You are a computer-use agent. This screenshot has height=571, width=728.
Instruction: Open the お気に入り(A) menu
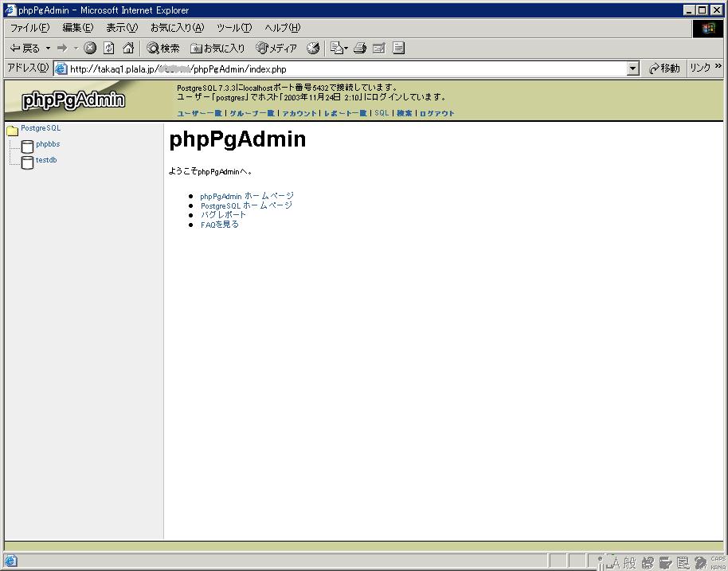tap(178, 28)
